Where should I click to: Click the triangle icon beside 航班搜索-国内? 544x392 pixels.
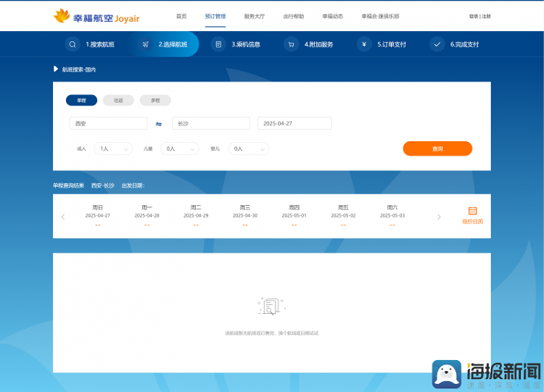pyautogui.click(x=56, y=69)
